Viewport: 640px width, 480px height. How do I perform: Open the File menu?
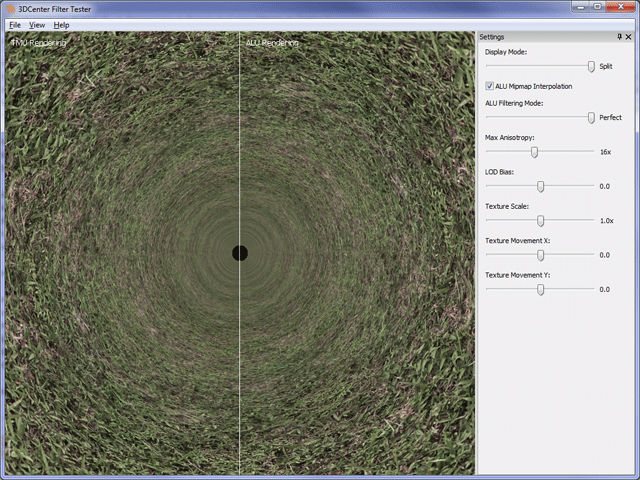(14, 24)
